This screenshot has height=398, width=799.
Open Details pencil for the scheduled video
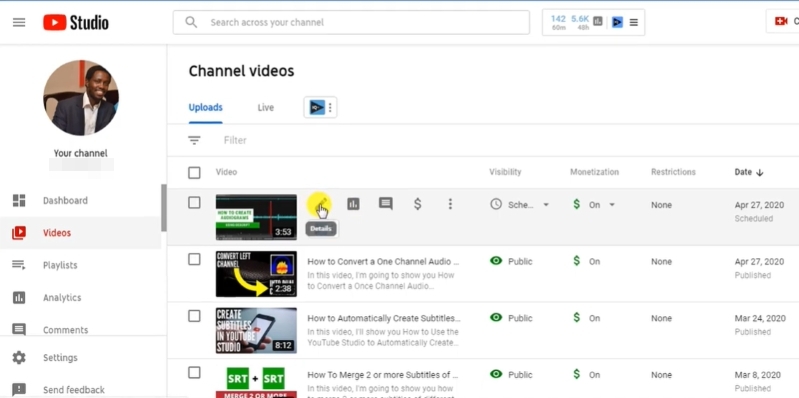coord(319,204)
